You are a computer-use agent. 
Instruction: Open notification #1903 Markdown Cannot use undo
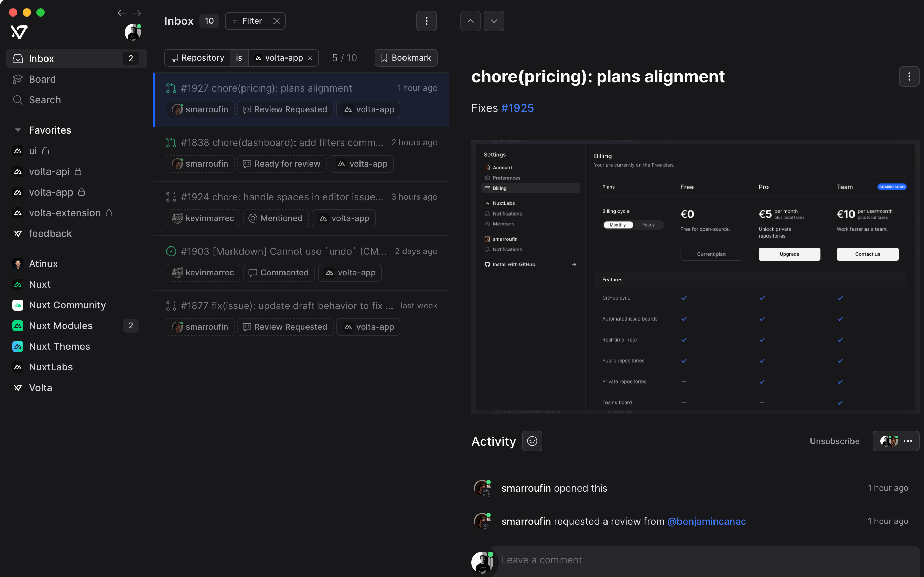pos(301,263)
